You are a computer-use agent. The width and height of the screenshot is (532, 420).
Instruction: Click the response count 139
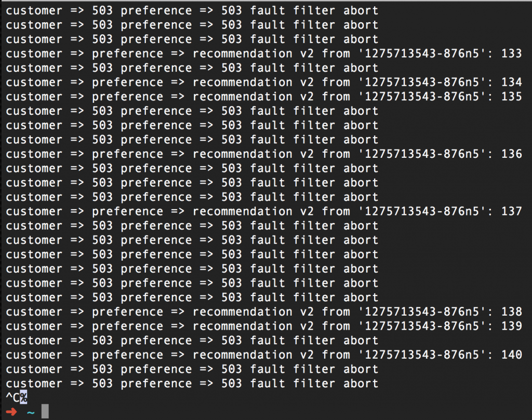pos(512,326)
